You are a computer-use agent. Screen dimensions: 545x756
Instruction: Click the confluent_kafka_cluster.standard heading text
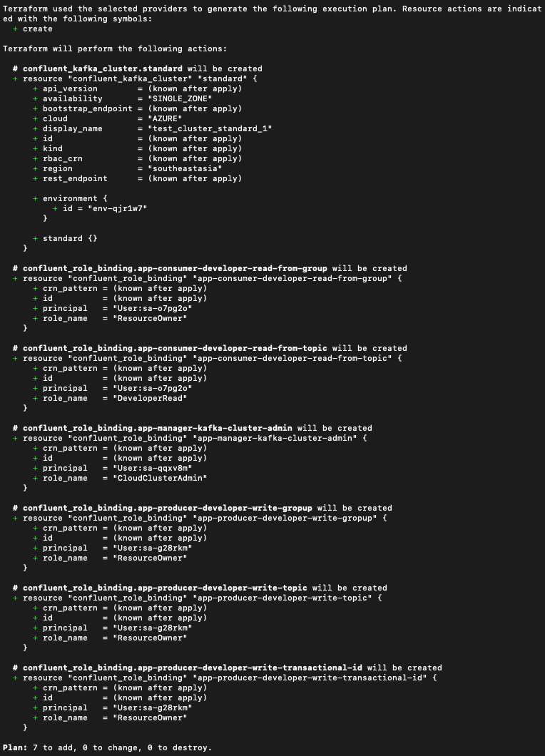(x=102, y=68)
